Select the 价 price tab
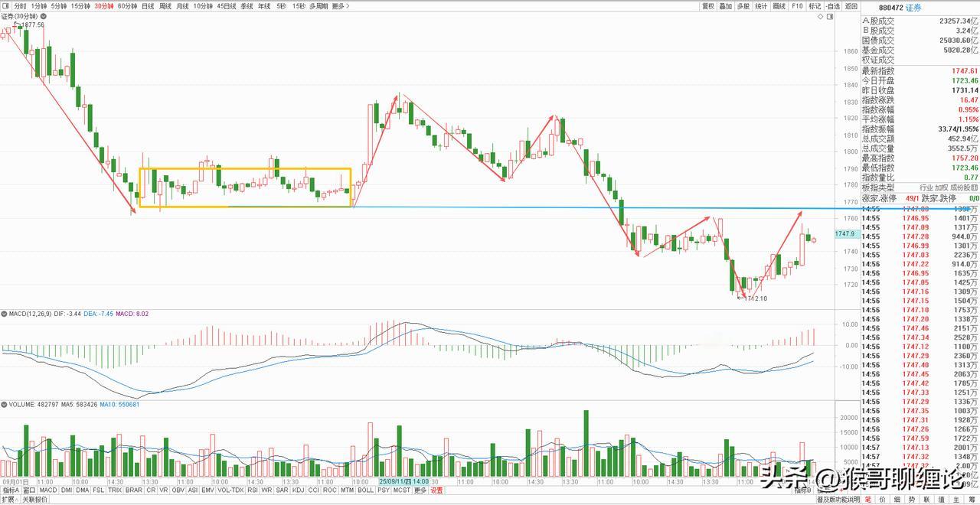The height and width of the screenshot is (505, 980). (882, 500)
